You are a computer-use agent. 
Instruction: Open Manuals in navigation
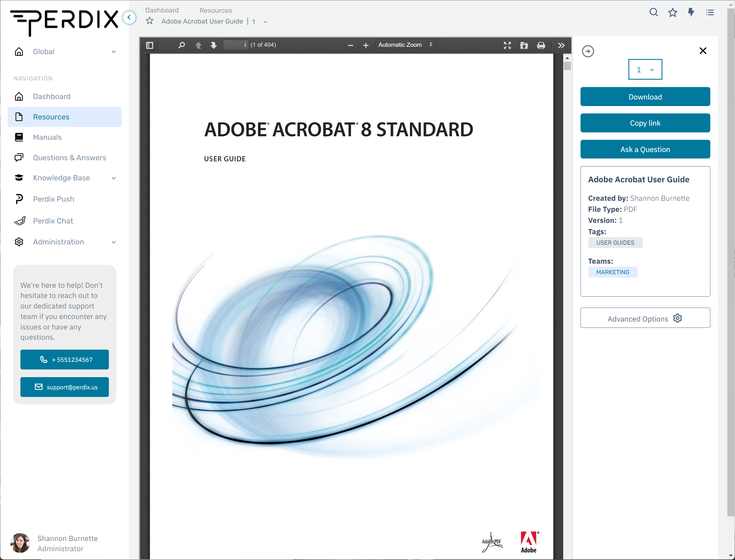[x=65, y=137]
